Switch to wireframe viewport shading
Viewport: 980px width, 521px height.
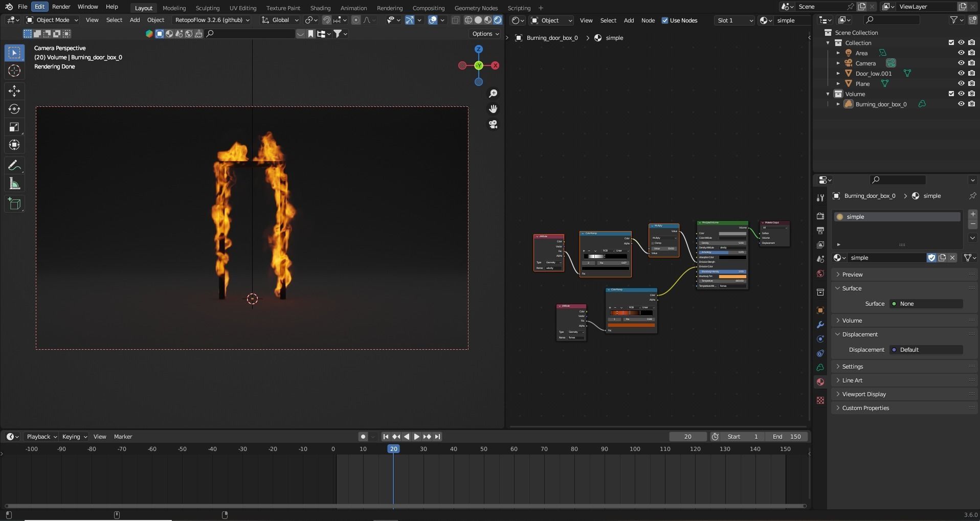(469, 20)
